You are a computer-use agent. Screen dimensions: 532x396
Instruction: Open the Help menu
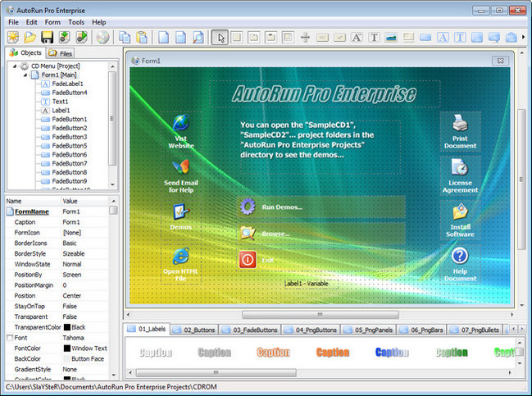(x=99, y=22)
